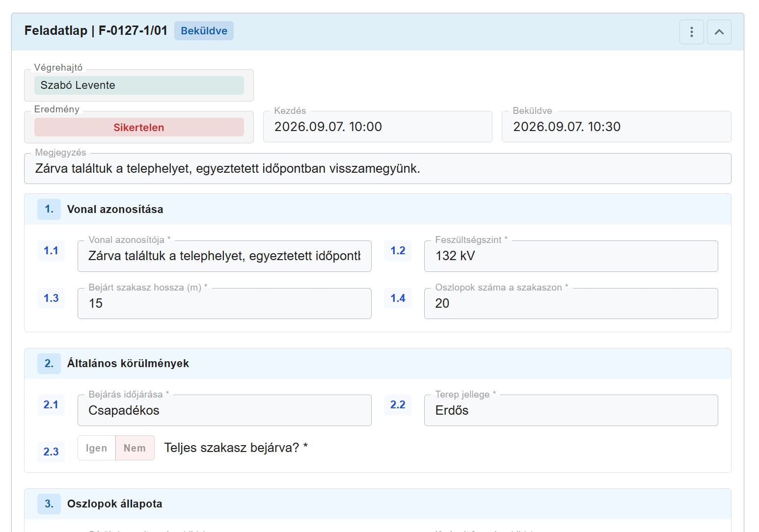Click the Megjegyzés text field
The image size is (759, 532).
point(378,169)
